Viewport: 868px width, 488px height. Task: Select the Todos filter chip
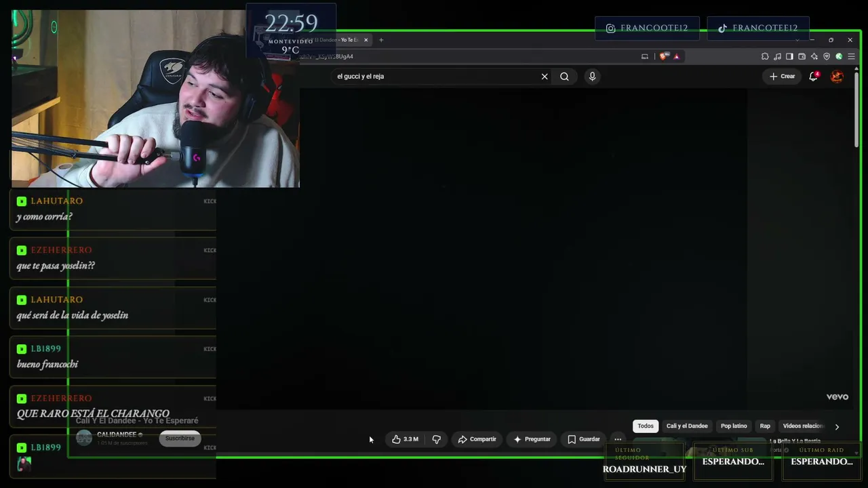tap(646, 426)
